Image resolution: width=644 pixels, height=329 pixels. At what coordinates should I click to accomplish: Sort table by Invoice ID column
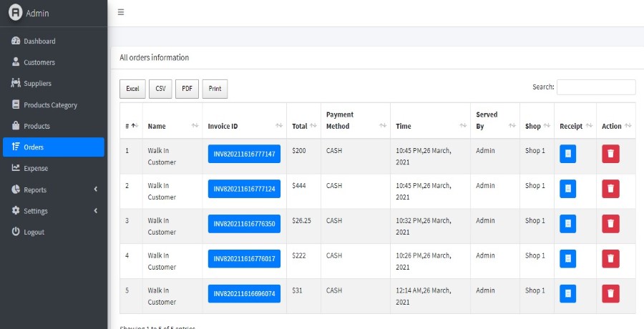pyautogui.click(x=245, y=121)
